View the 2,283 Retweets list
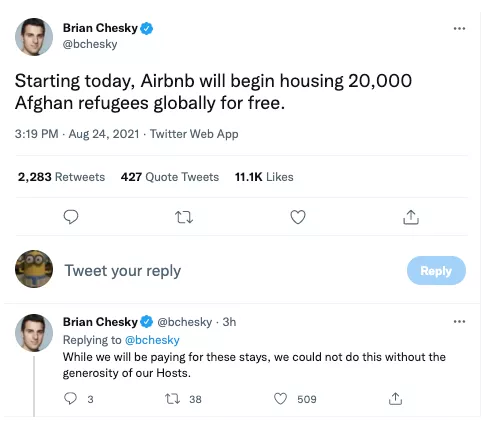This screenshot has width=482, height=422. [61, 177]
